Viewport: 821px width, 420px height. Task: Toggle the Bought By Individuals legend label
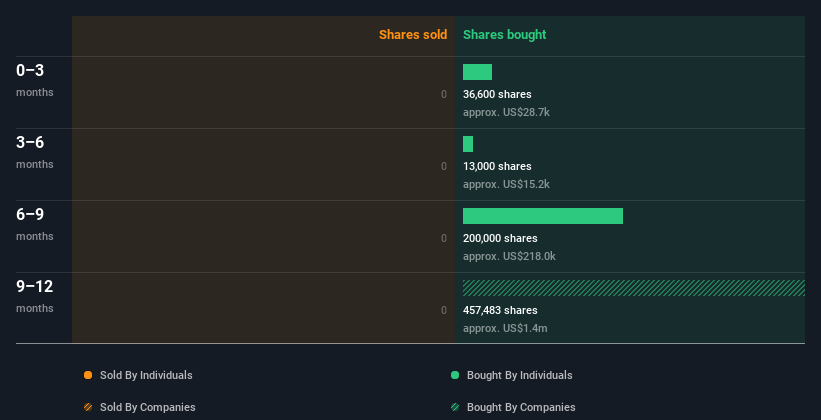pos(519,375)
